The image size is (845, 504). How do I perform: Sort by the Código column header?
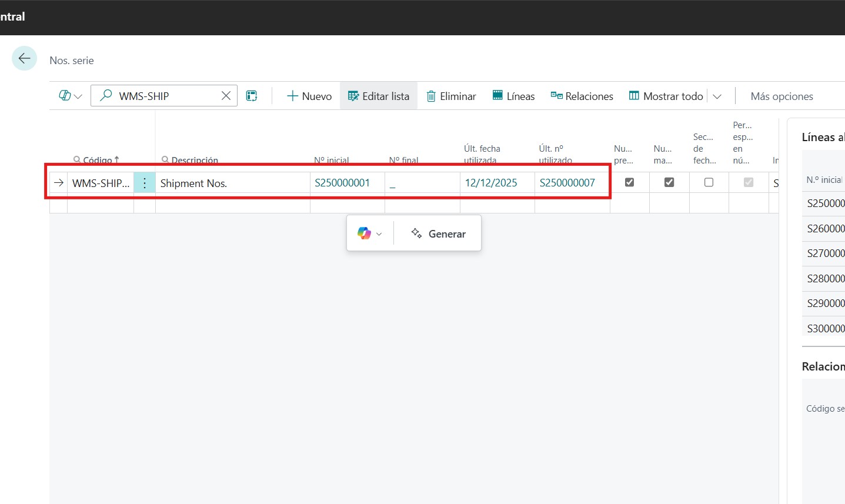click(x=97, y=159)
